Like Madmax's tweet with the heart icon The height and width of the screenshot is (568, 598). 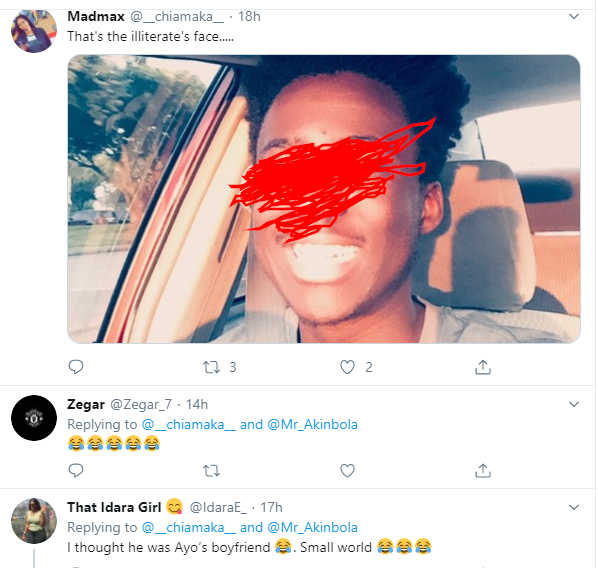coord(347,367)
